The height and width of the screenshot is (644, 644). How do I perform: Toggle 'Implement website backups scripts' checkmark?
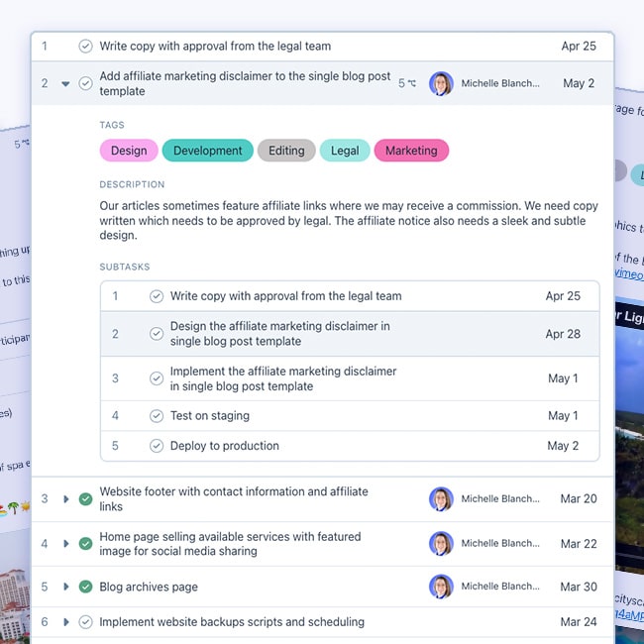point(85,622)
